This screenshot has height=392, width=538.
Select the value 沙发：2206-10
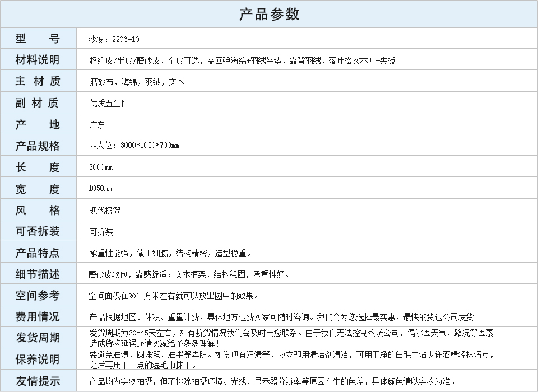pyautogui.click(x=114, y=39)
